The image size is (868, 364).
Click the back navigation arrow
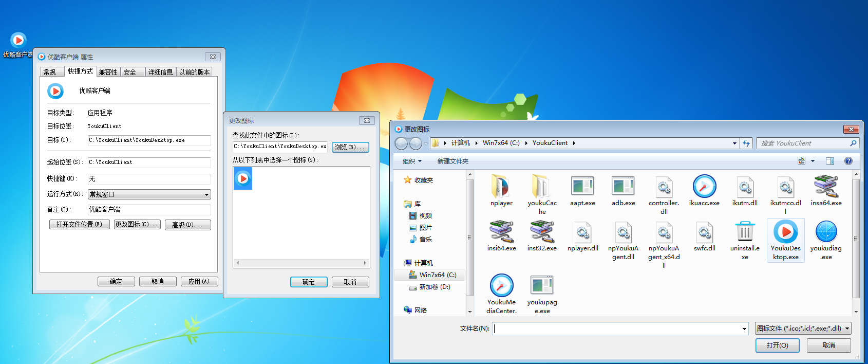[402, 143]
